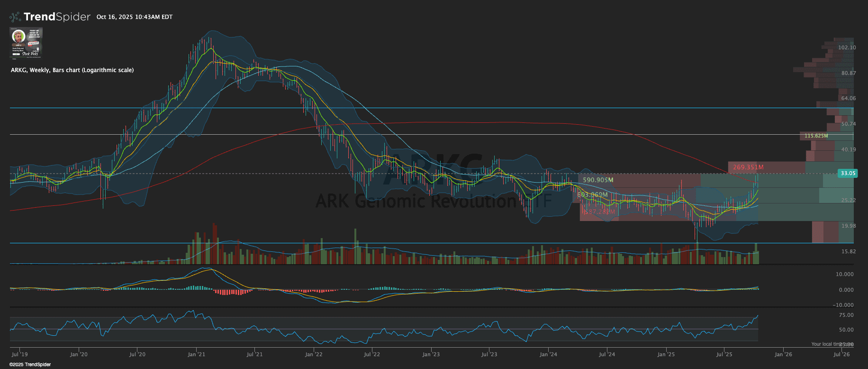Click the Jan '24 date marker
The height and width of the screenshot is (369, 868).
pos(548,354)
